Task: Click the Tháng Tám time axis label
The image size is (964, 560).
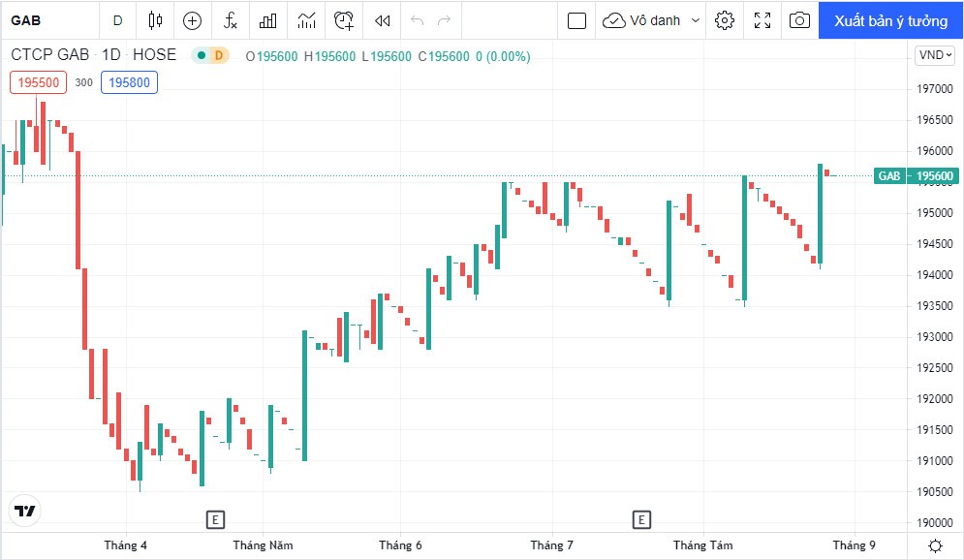Action: pyautogui.click(x=702, y=545)
